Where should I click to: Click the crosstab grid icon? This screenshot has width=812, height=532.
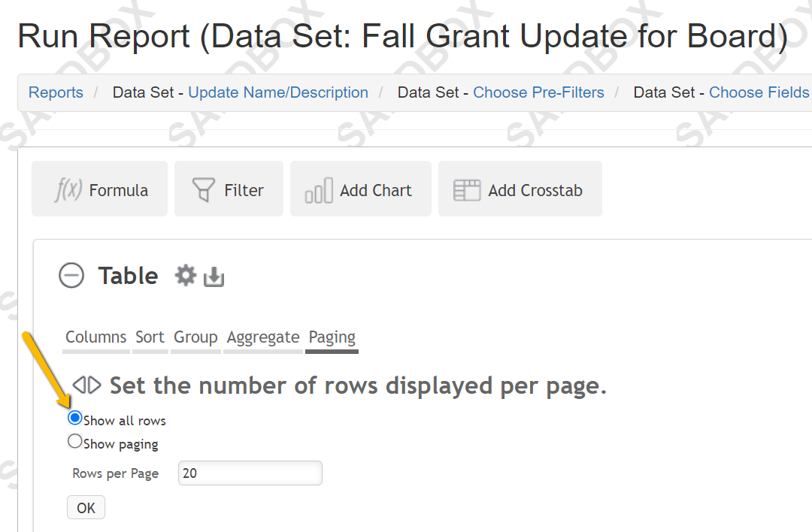(x=467, y=190)
